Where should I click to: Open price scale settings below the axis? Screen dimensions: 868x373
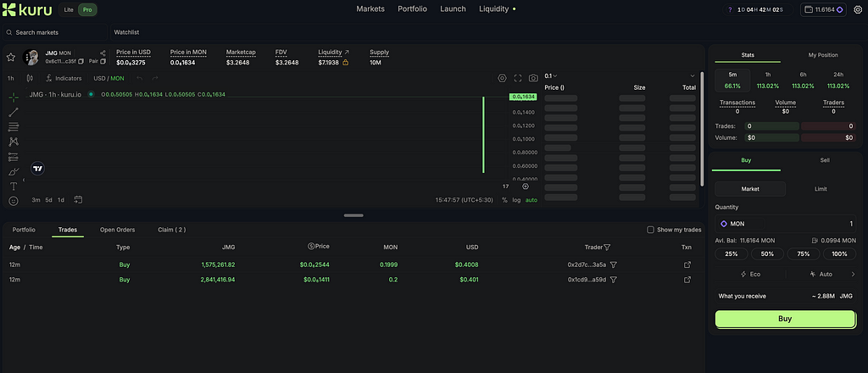tap(526, 186)
